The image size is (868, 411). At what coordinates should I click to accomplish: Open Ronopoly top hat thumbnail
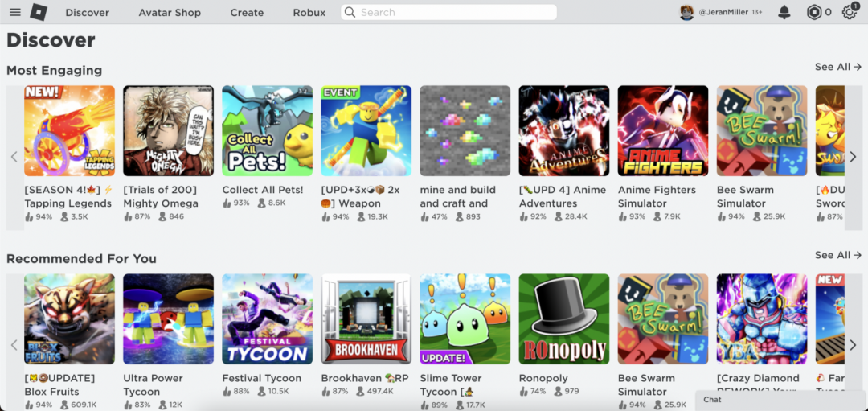tap(564, 319)
